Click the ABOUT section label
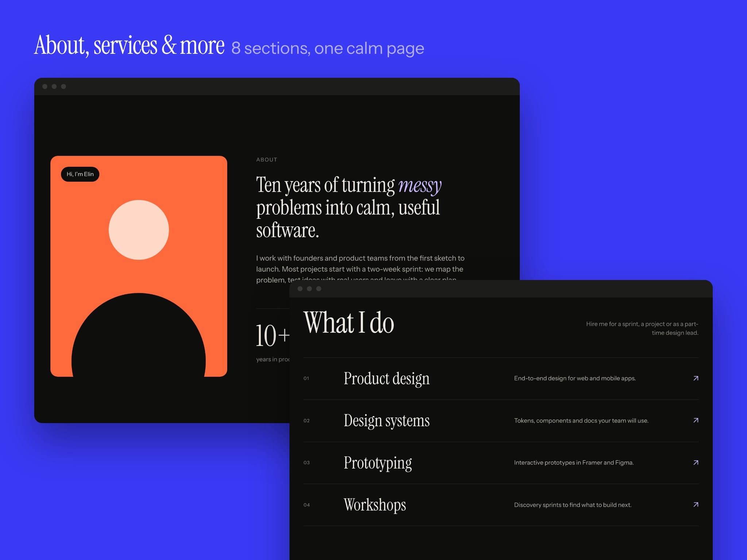Viewport: 747px width, 560px height. (x=267, y=160)
